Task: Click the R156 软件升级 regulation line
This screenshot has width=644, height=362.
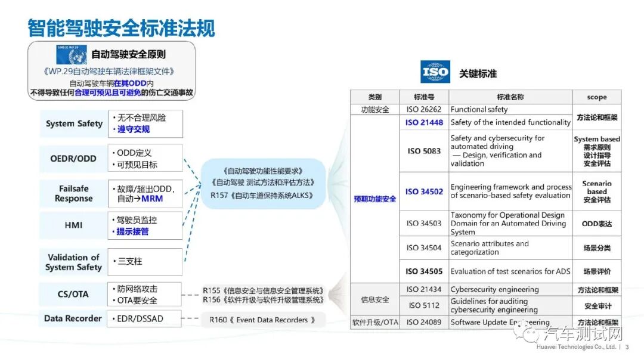Action: [264, 300]
